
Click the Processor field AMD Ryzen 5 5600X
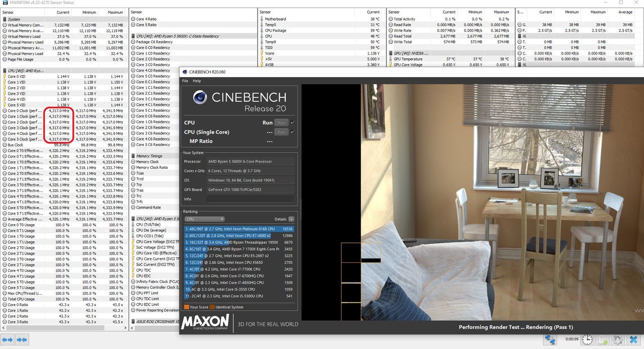click(x=250, y=161)
